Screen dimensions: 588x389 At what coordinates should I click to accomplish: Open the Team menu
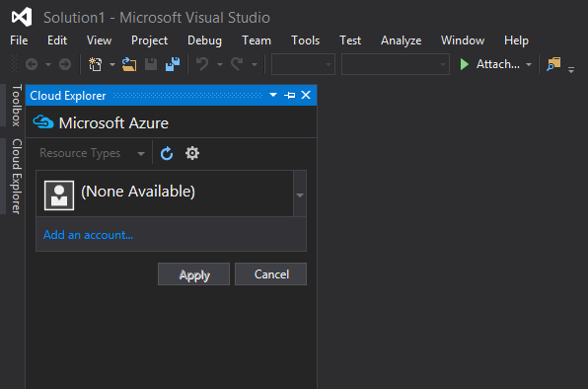click(x=257, y=40)
